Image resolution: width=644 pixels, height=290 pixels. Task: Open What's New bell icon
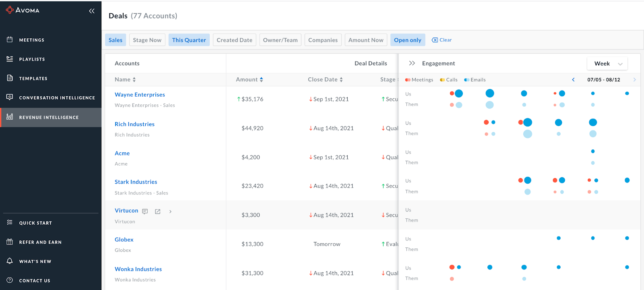(10, 261)
